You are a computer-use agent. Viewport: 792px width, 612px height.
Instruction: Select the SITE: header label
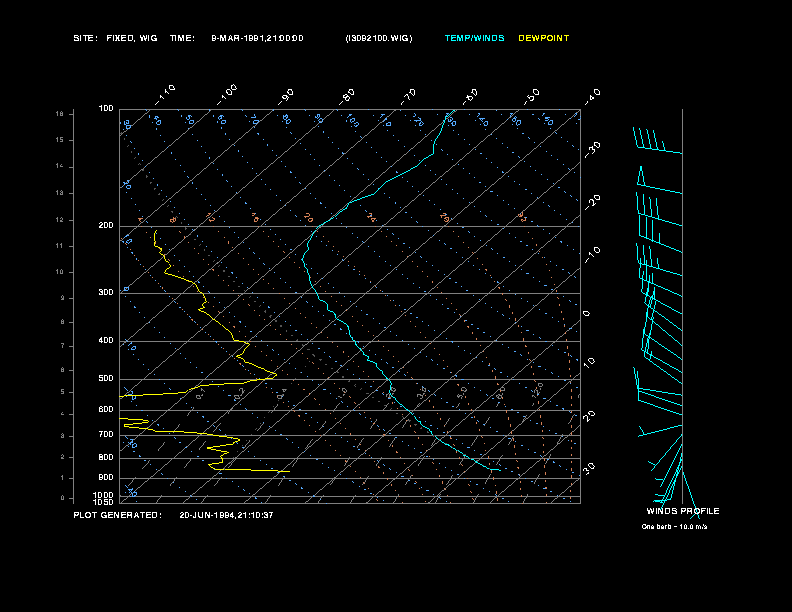(x=85, y=38)
